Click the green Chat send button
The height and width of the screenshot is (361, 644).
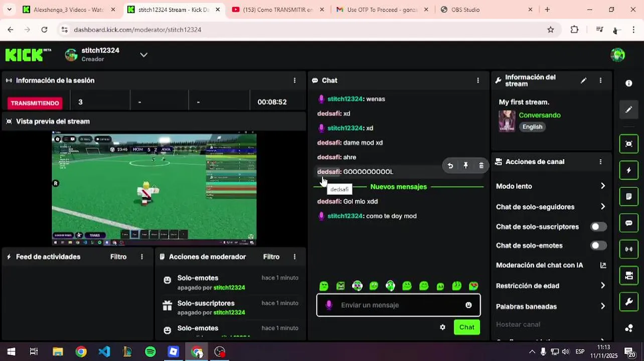467,327
